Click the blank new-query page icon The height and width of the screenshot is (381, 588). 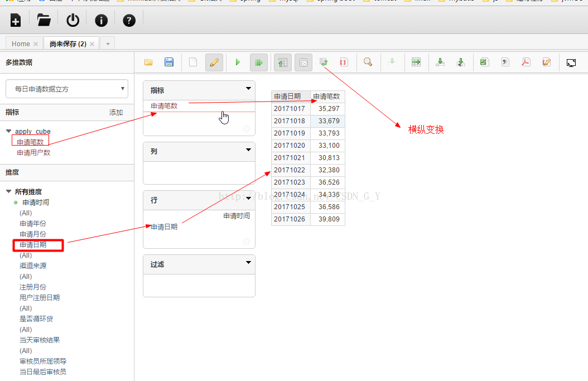click(193, 62)
